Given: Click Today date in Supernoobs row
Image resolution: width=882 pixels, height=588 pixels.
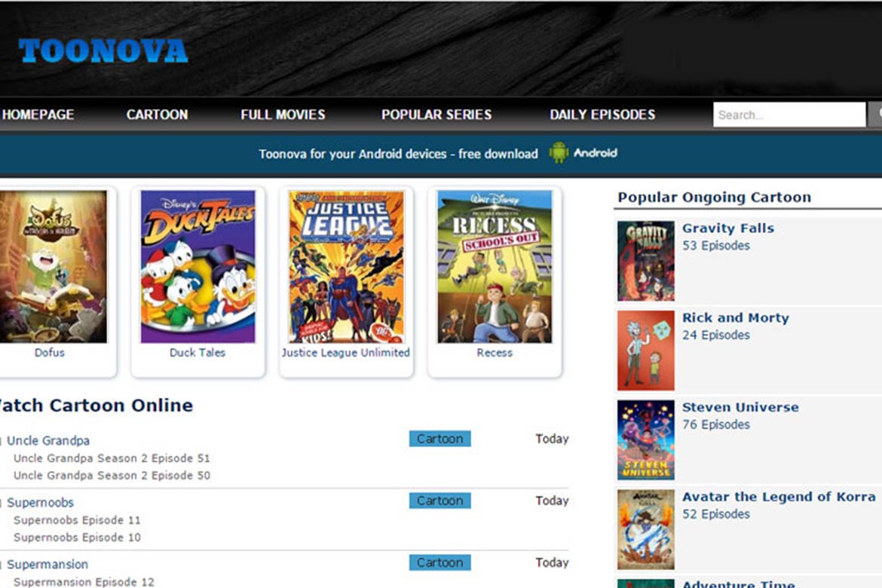Looking at the screenshot, I should click(552, 501).
